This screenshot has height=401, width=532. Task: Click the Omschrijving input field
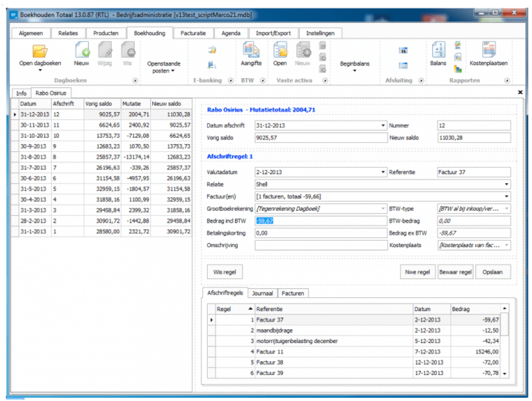click(x=321, y=245)
